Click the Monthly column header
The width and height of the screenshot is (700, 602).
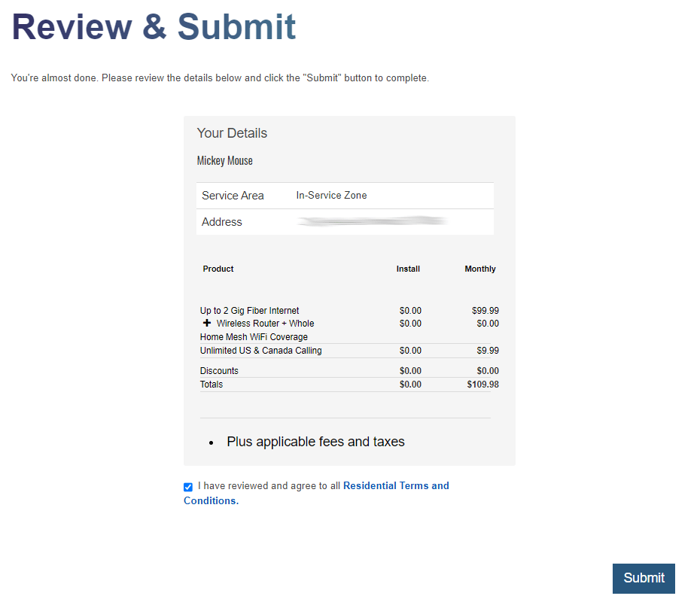coord(480,269)
